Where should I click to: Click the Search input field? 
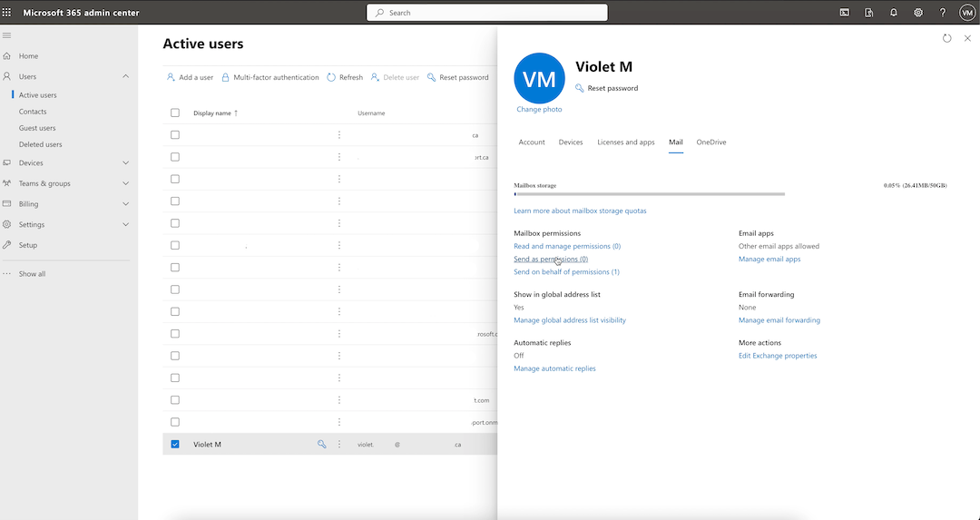487,13
